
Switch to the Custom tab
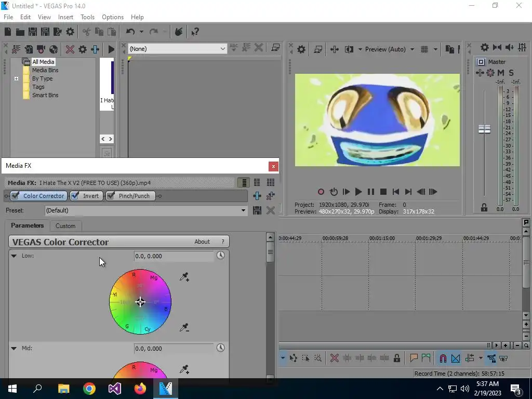click(x=65, y=226)
